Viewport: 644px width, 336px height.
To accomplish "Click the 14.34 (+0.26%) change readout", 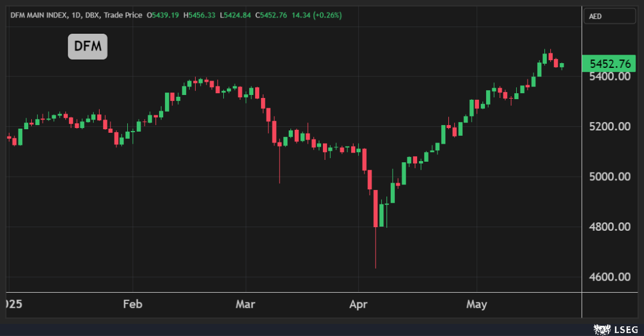I will 316,15.
